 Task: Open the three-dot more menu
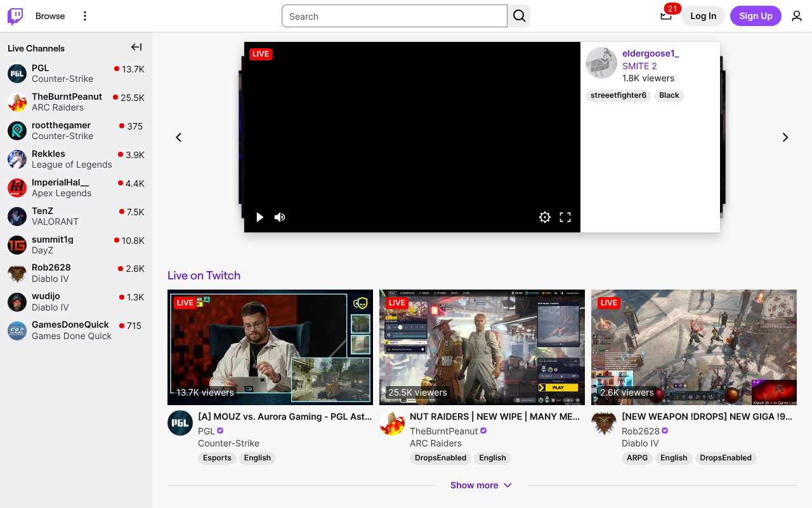coord(85,16)
